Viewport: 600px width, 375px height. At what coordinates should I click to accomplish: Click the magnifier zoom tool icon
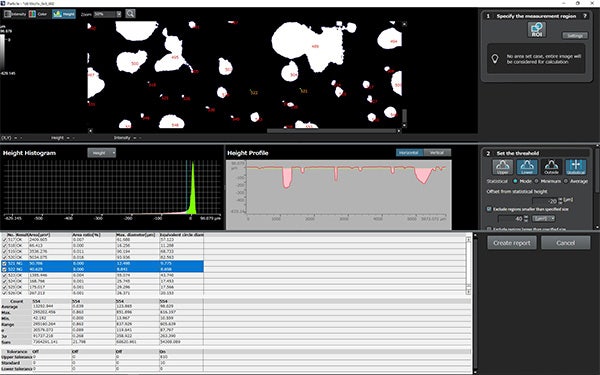click(130, 14)
